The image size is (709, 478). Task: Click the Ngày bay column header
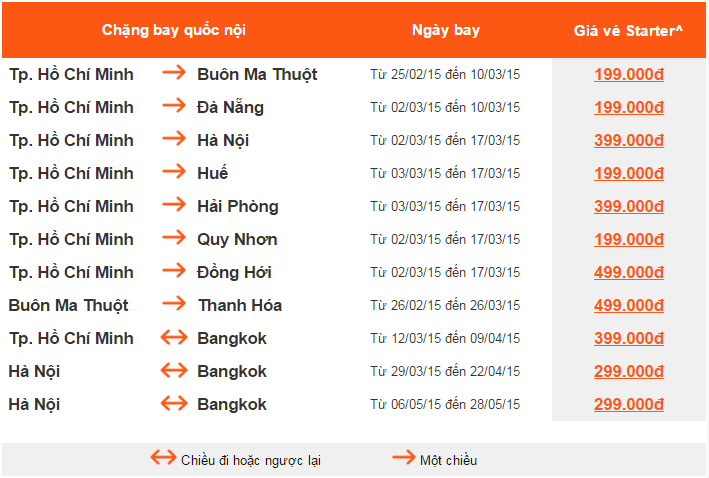(x=445, y=30)
